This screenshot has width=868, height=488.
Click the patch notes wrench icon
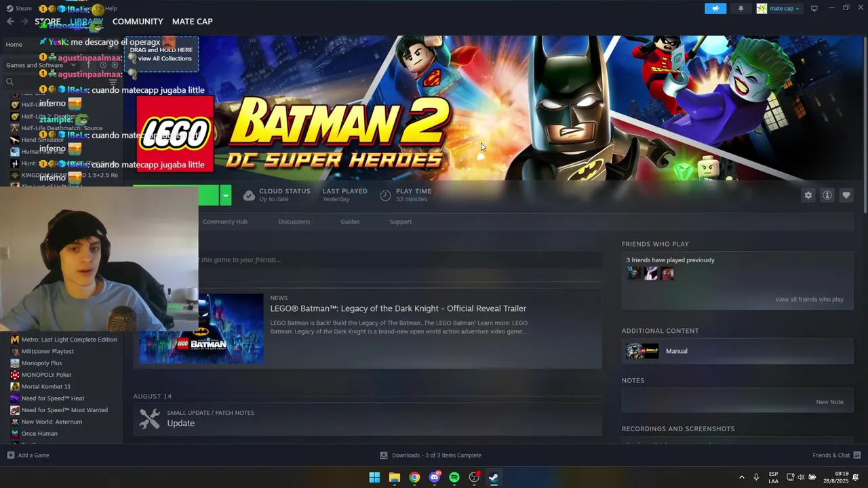(x=150, y=419)
